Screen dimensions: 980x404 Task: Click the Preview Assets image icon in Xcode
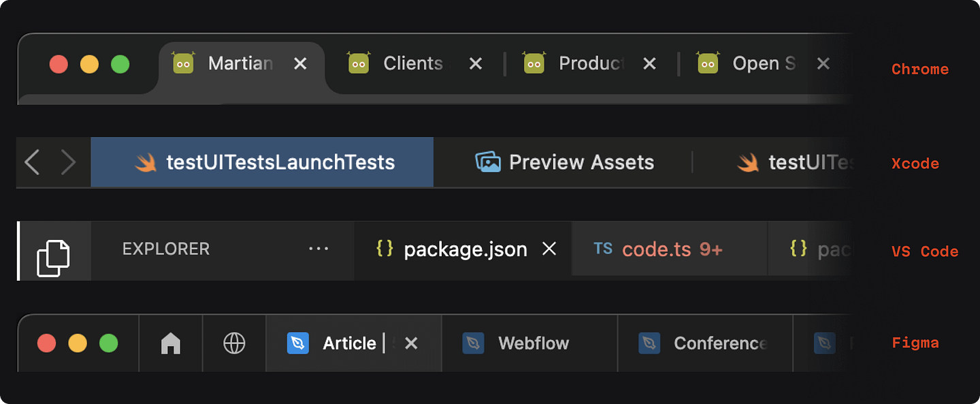[488, 162]
